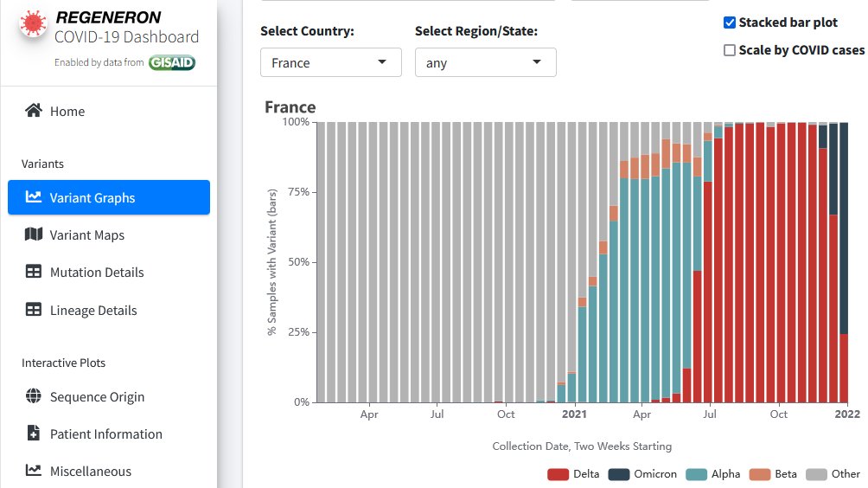Expand the Select Region/State dropdown
This screenshot has height=488, width=868.
click(x=485, y=62)
